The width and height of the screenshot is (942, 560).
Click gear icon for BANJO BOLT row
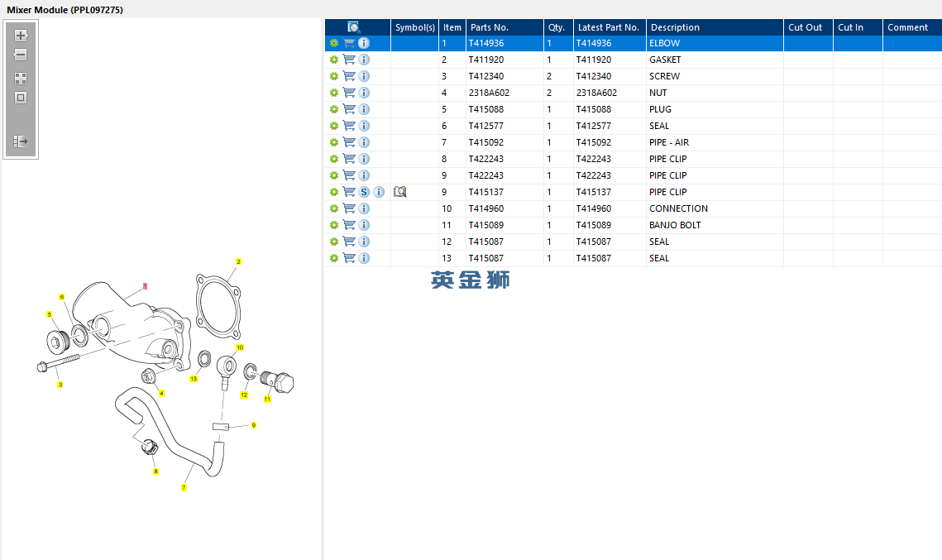pos(334,225)
